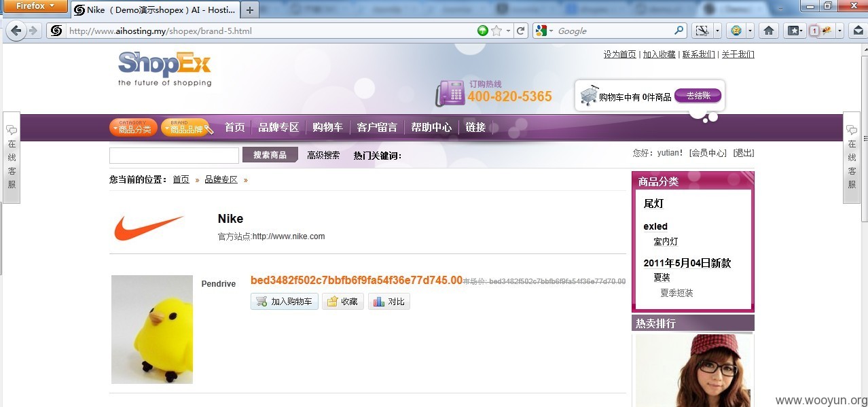
Task: Click 加入收藏 link
Action: [659, 54]
